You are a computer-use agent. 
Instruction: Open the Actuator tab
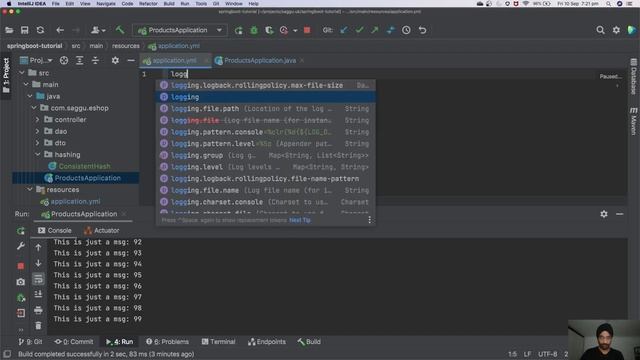(102, 231)
